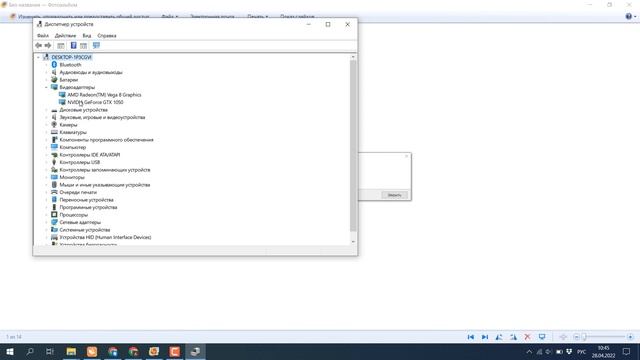Click the Камеры camera icon
This screenshot has height=360, width=640.
[54, 124]
